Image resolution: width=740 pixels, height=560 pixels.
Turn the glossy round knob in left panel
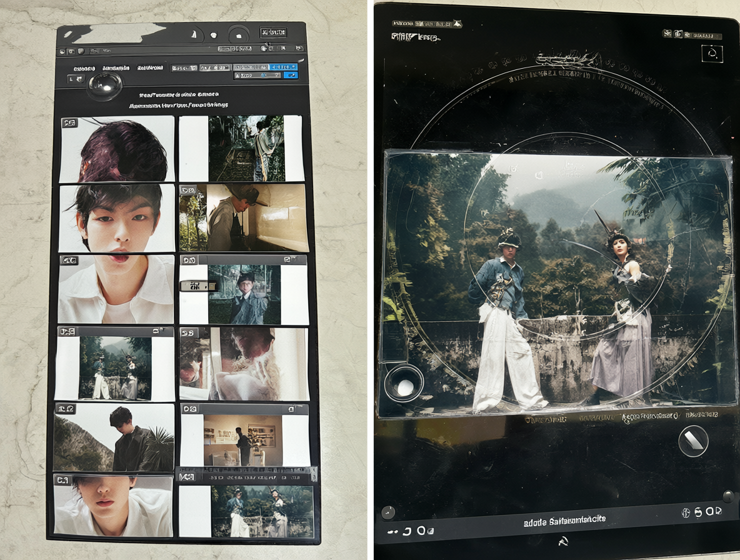click(x=105, y=86)
